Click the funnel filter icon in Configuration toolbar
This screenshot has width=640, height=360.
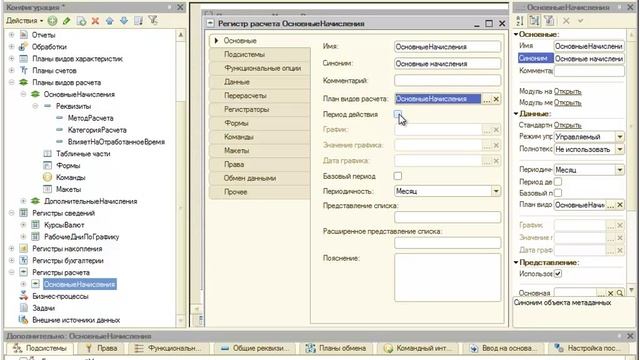[153, 20]
